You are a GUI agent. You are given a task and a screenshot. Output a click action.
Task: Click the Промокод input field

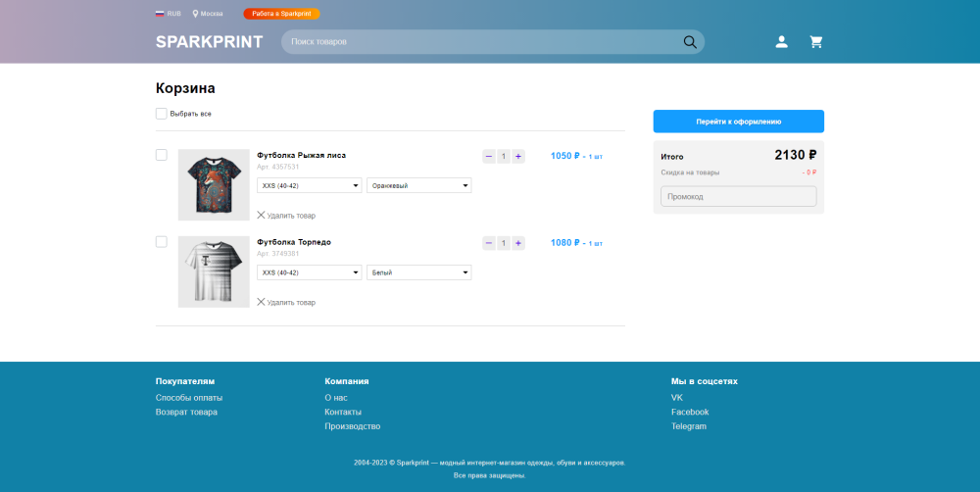click(x=738, y=197)
